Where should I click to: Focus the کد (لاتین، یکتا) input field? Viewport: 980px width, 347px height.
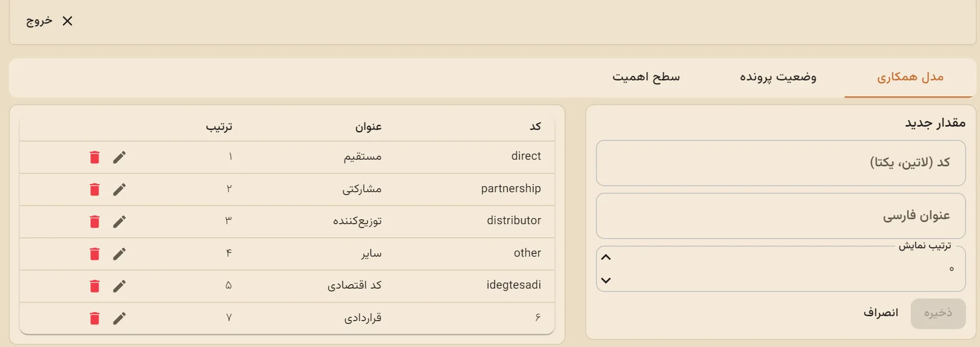781,163
